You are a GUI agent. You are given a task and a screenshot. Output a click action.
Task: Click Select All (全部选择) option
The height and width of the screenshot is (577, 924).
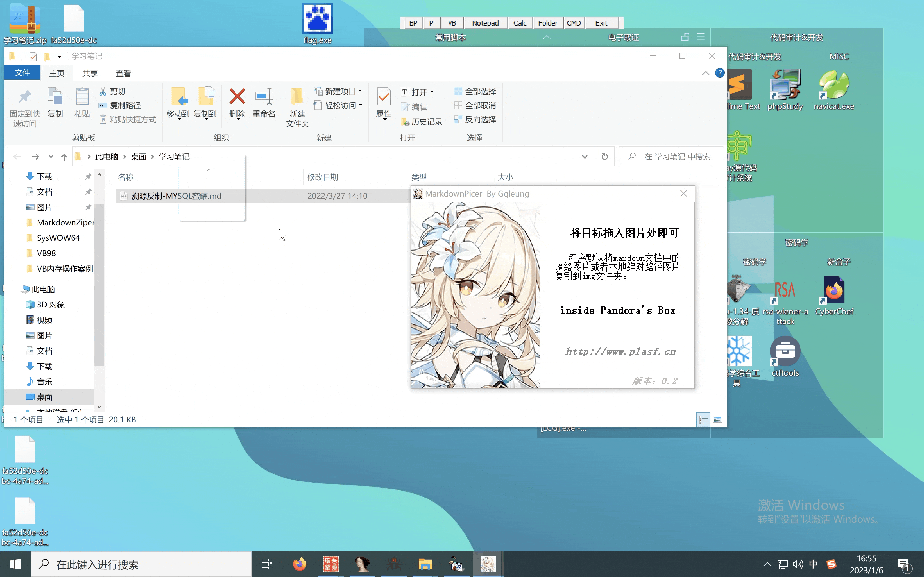[x=475, y=91]
